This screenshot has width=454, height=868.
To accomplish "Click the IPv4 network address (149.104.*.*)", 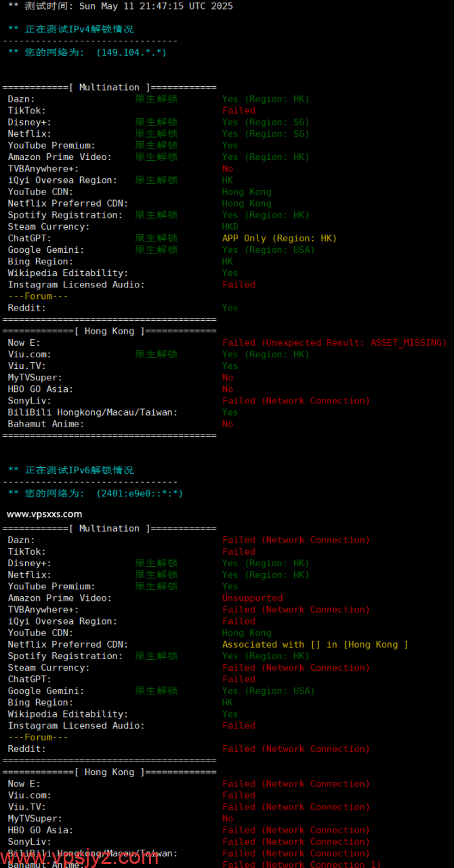I will (x=131, y=52).
